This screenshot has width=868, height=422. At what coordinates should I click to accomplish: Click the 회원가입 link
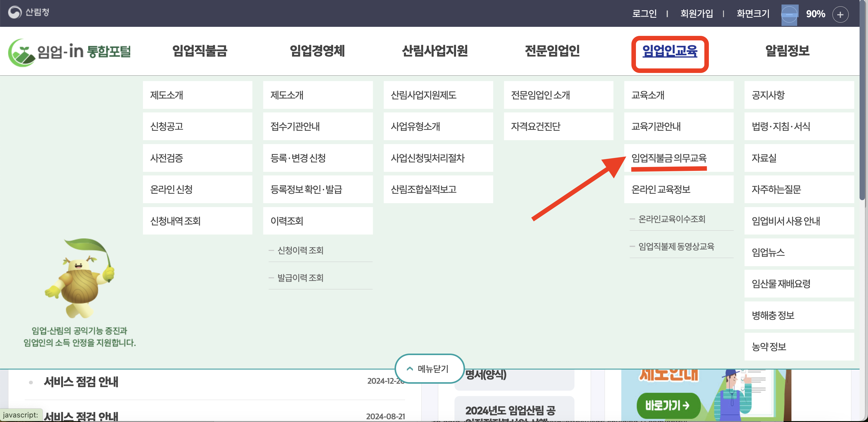tap(697, 14)
